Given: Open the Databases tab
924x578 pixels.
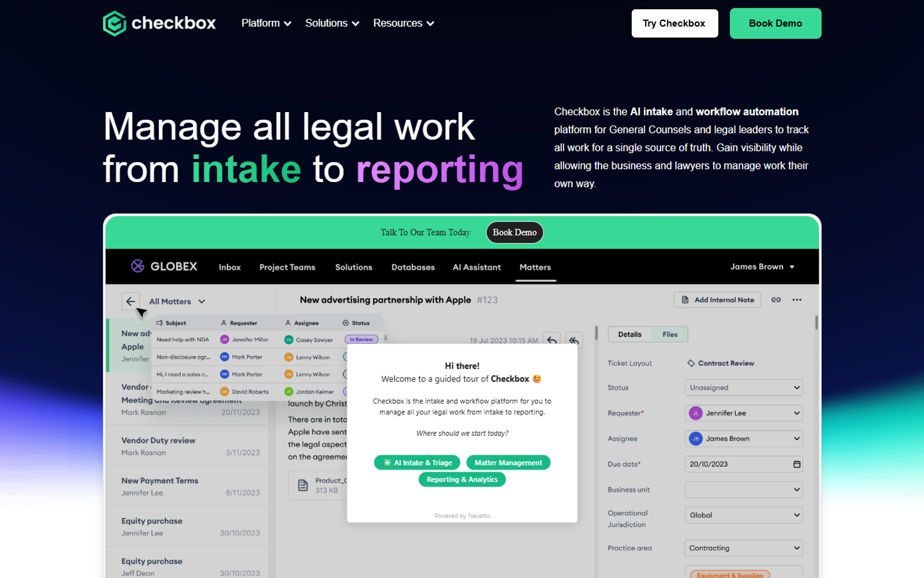Looking at the screenshot, I should click(413, 267).
